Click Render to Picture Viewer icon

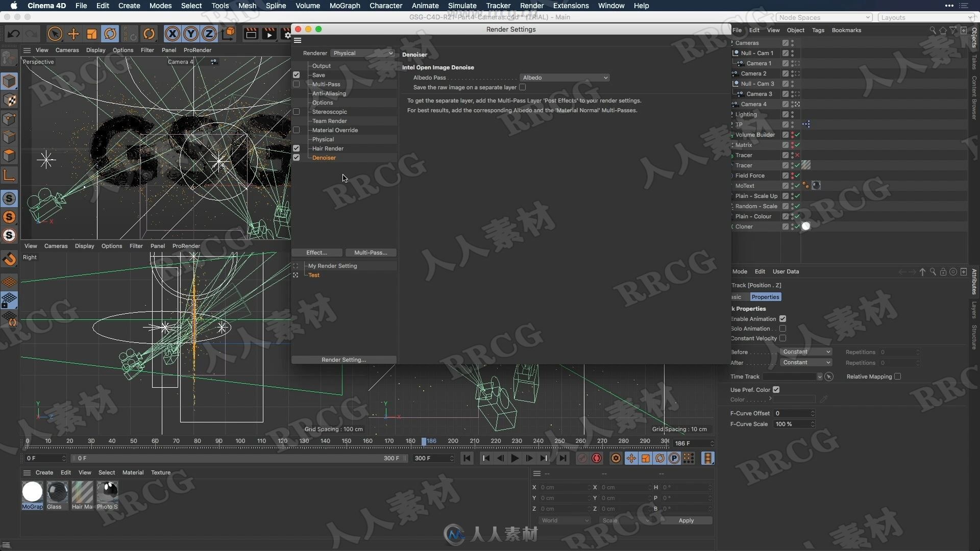269,34
